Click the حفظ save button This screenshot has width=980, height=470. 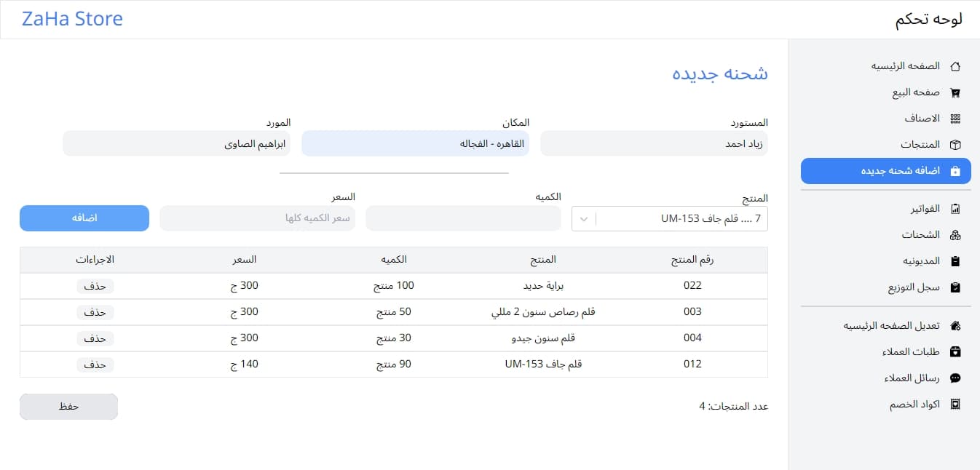(68, 407)
